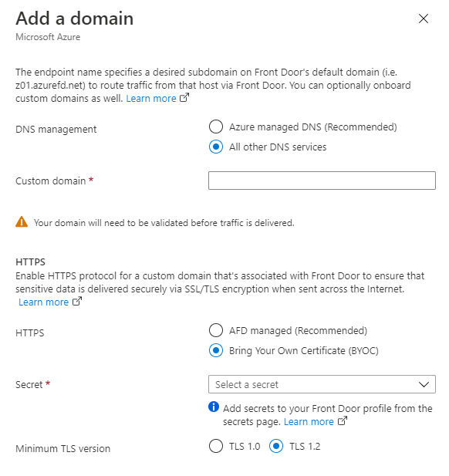The width and height of the screenshot is (449, 476).
Task: Click the blue info icon about secrets
Action: pyautogui.click(x=214, y=407)
